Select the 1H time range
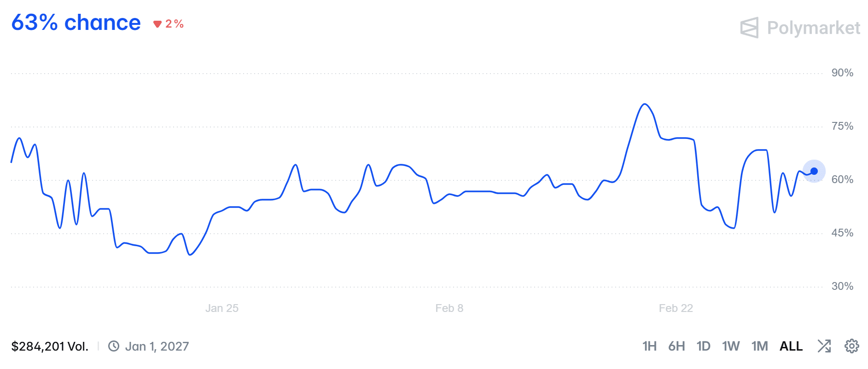Viewport: 868px width, 369px height. pos(649,346)
